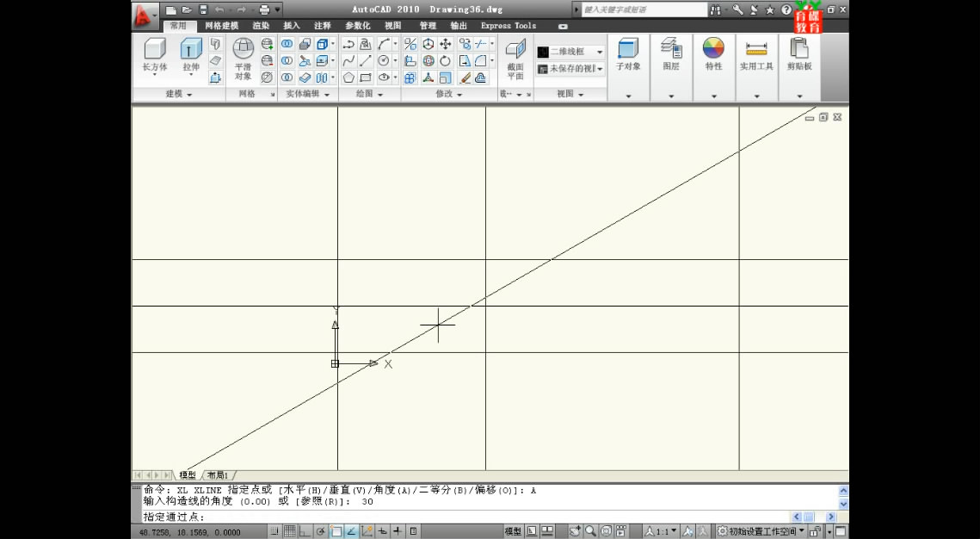Open the Express Tools ribbon tab
The image size is (980, 539).
[508, 26]
